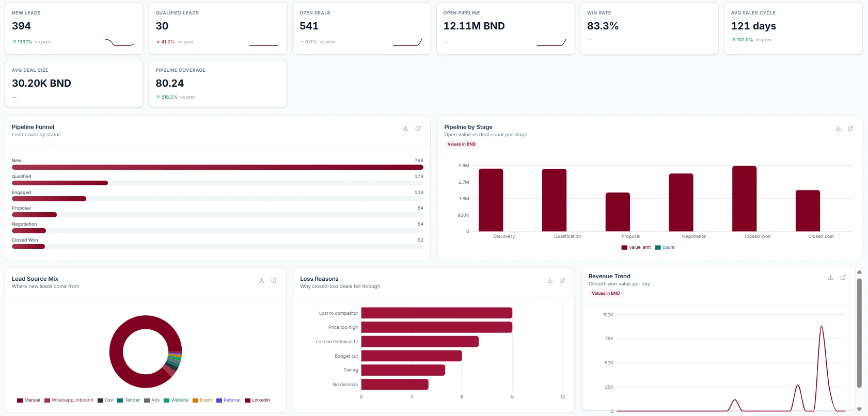This screenshot has width=868, height=416.
Task: Click the Values in BND badge in Revenue Trend
Action: [606, 293]
